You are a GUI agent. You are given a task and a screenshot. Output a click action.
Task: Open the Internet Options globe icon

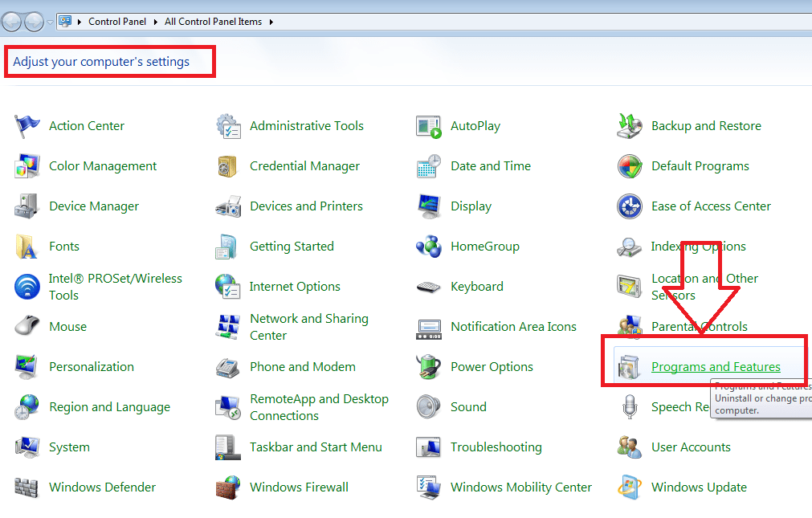tap(228, 287)
